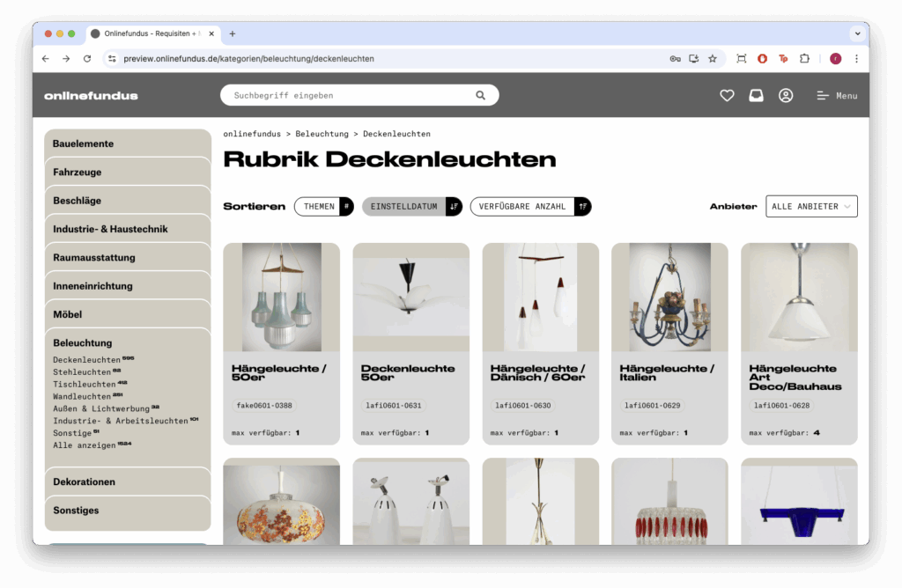The width and height of the screenshot is (902, 588).
Task: Open the inbox tray icon in header
Action: click(x=756, y=95)
